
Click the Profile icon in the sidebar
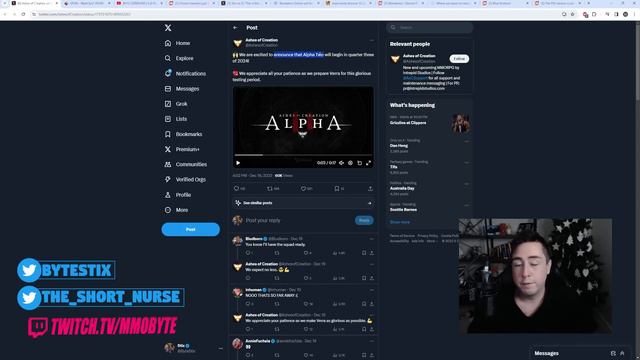(168, 195)
